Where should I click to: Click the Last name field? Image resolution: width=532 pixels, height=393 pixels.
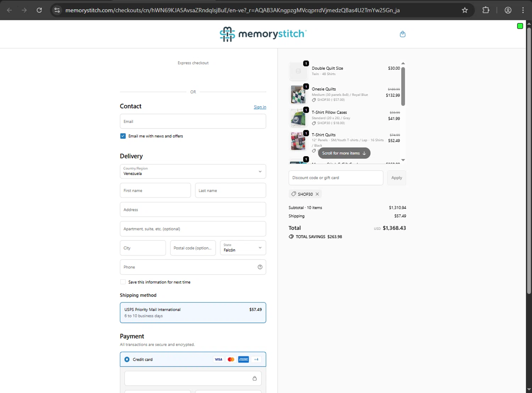pyautogui.click(x=231, y=190)
